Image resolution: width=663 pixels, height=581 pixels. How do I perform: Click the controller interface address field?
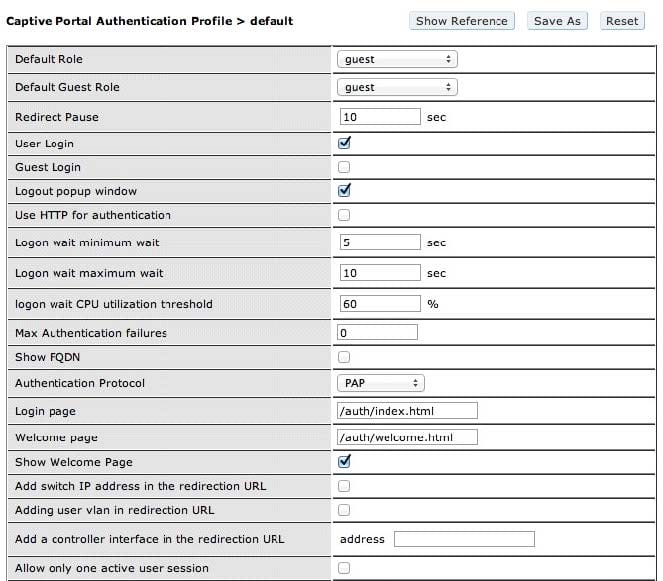464,539
